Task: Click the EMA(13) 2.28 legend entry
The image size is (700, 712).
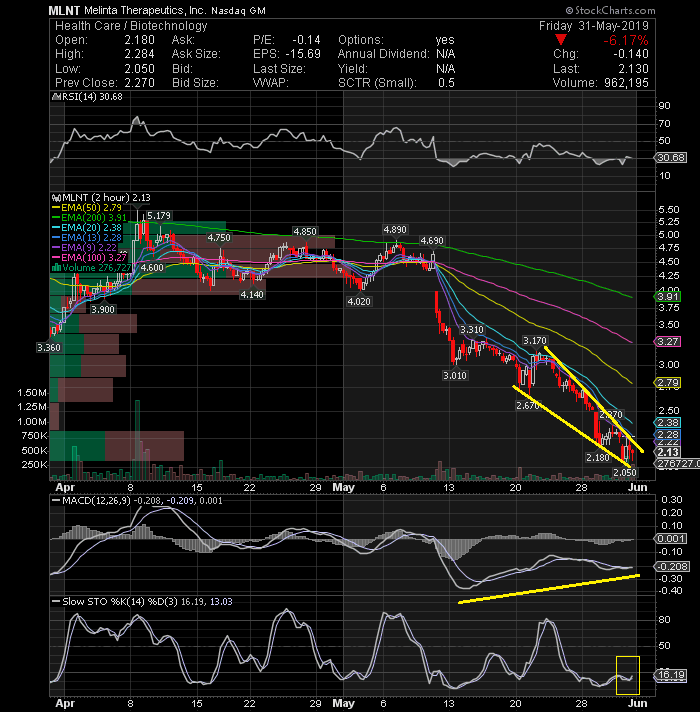Action: [x=87, y=237]
